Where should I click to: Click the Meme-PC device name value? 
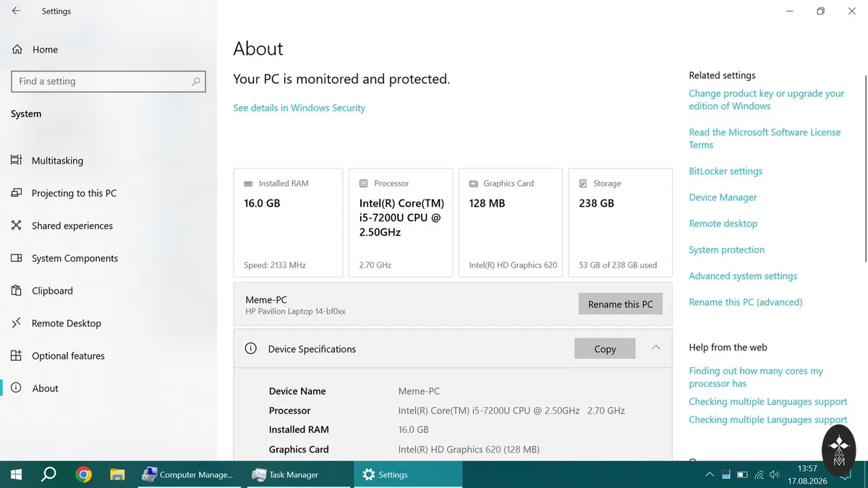[419, 391]
